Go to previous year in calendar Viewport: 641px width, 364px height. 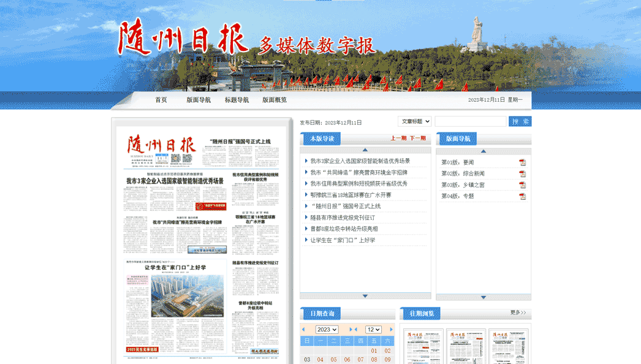point(303,329)
